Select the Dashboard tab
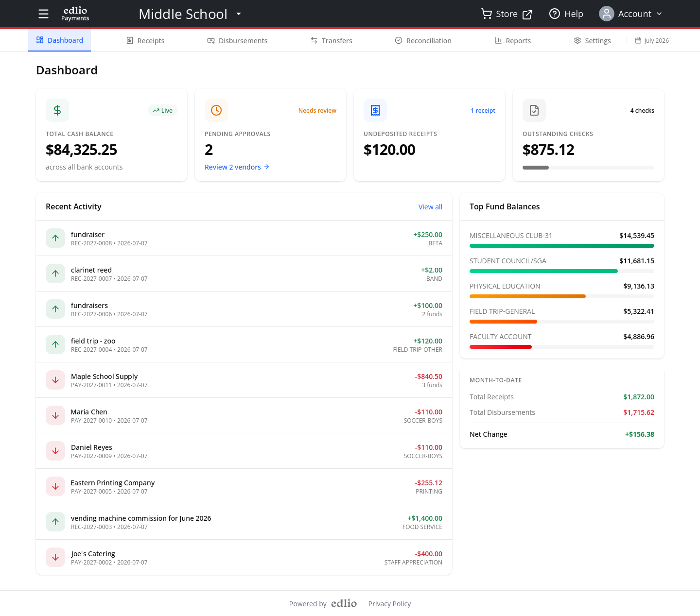 pos(60,40)
